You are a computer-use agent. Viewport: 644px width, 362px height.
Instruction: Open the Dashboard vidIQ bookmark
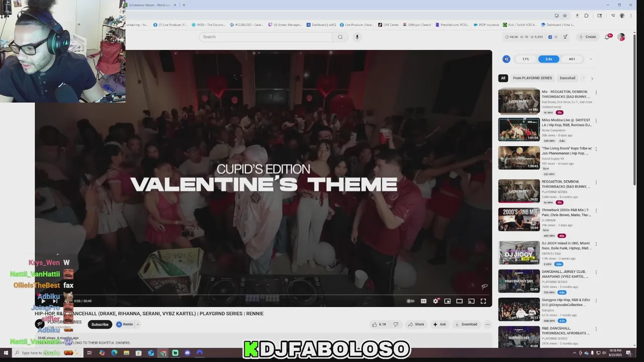coord(320,25)
